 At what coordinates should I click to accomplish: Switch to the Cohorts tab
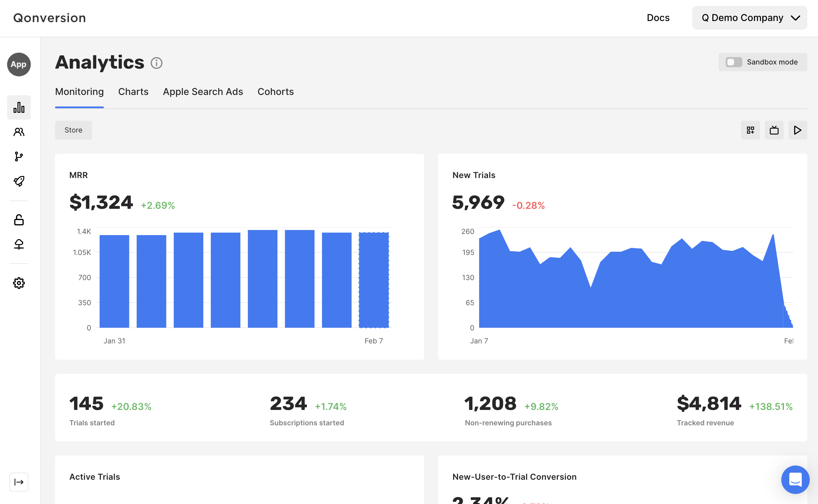276,92
